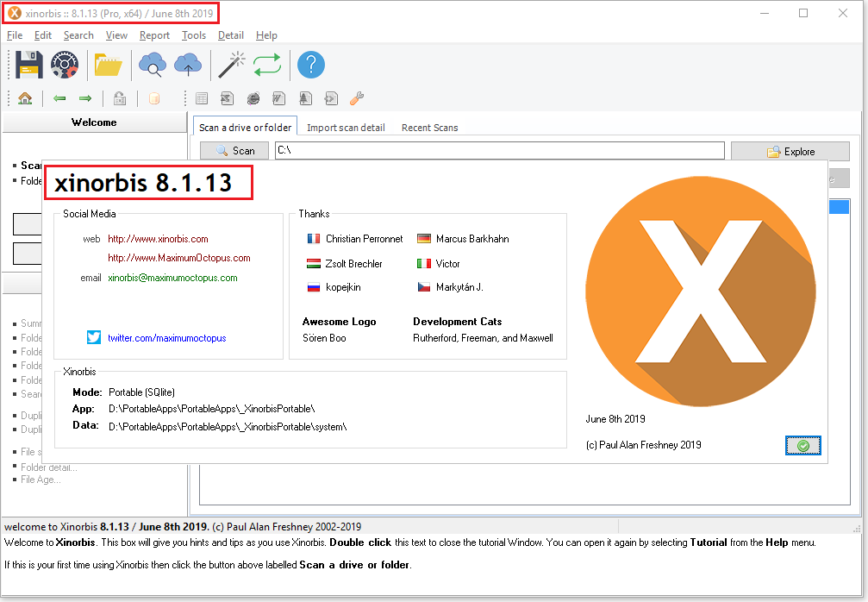This screenshot has width=868, height=602.
Task: Open the Search menu
Action: [78, 35]
